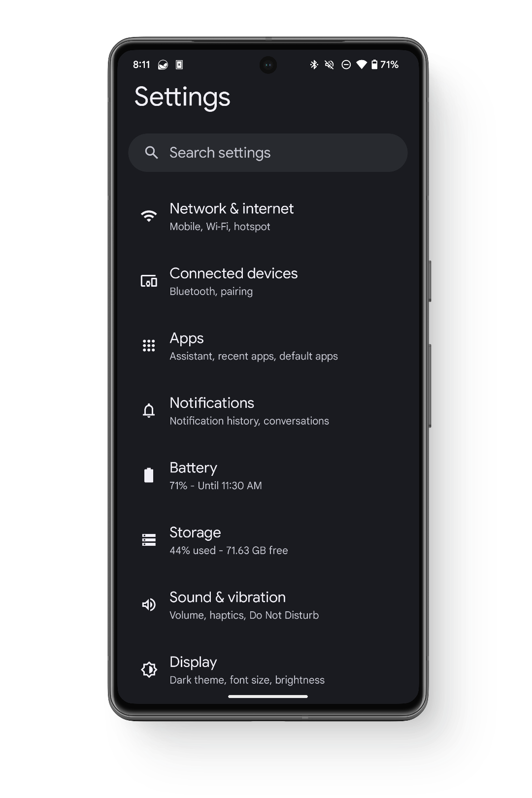Screen dimensions: 532x798
Task: Tap the Display brightness icon
Action: (149, 669)
